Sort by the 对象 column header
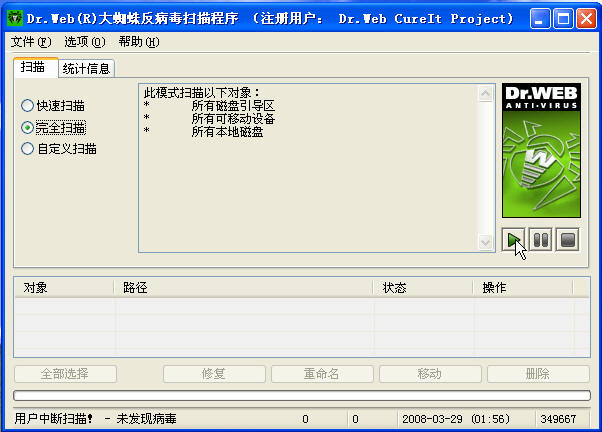Image resolution: width=602 pixels, height=432 pixels. [64, 288]
